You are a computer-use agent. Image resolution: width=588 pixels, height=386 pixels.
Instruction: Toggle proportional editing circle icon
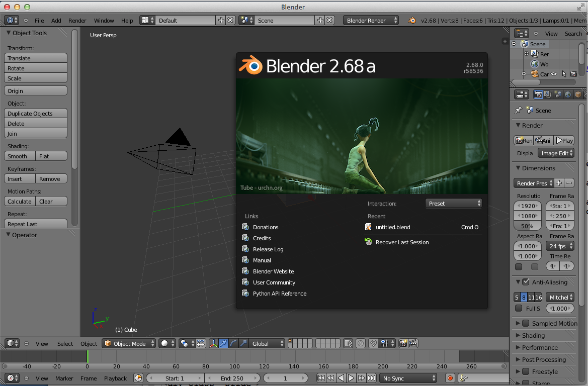[360, 343]
